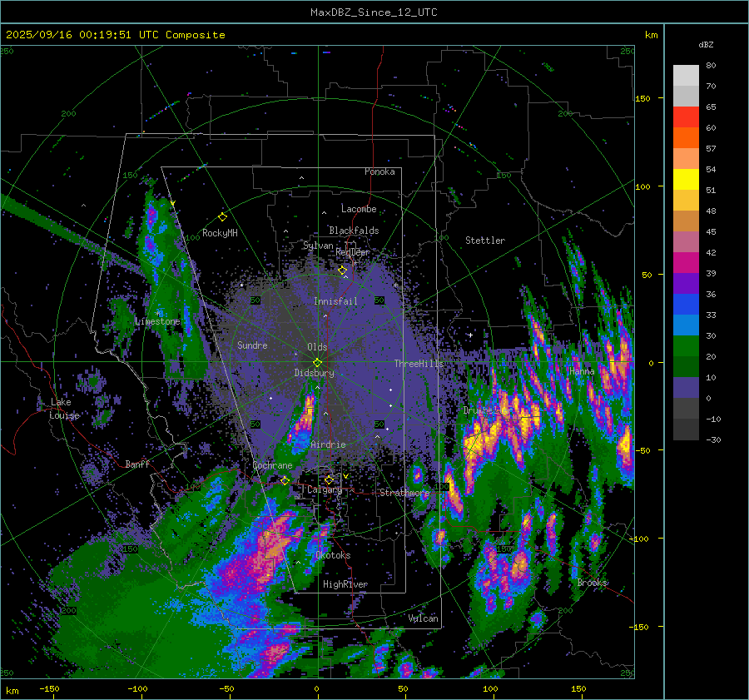Click the Strathmore town label
Screen dimensions: 749x700
404,493
